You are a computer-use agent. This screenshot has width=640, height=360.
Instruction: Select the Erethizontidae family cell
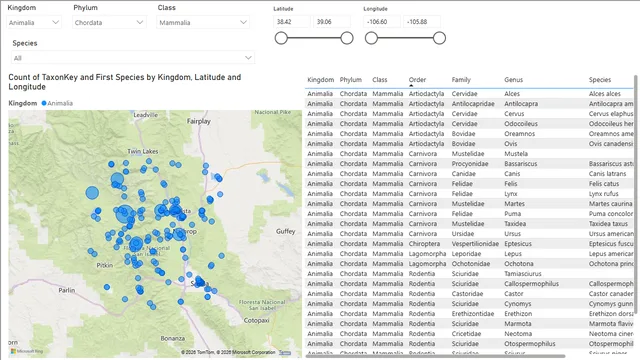(473, 313)
